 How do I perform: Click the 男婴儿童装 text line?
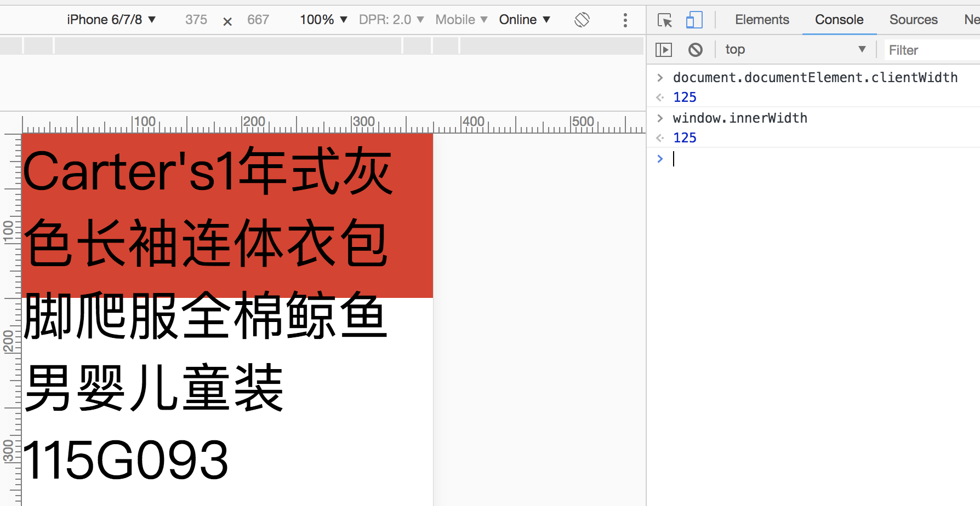(x=154, y=387)
